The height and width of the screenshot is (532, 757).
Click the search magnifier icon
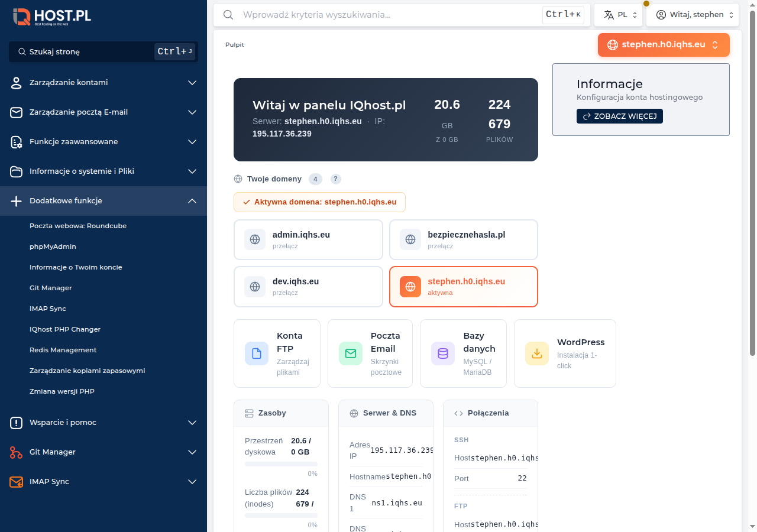[228, 15]
